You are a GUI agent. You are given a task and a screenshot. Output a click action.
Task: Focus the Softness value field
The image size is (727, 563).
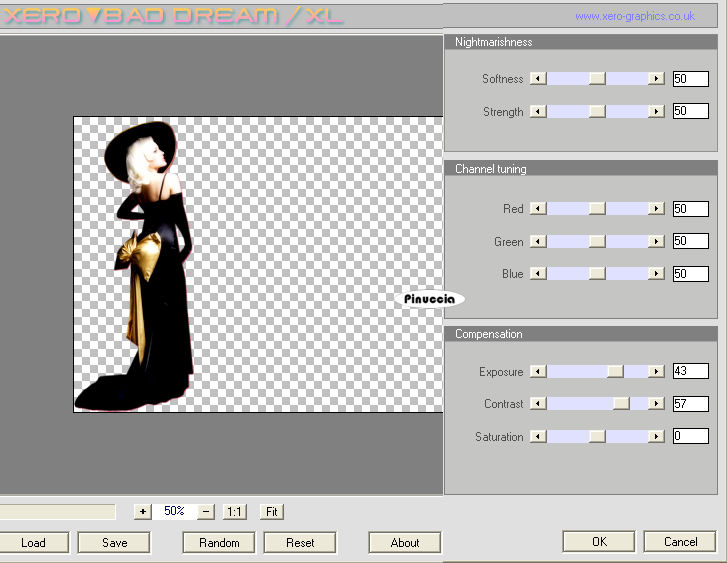coord(691,79)
